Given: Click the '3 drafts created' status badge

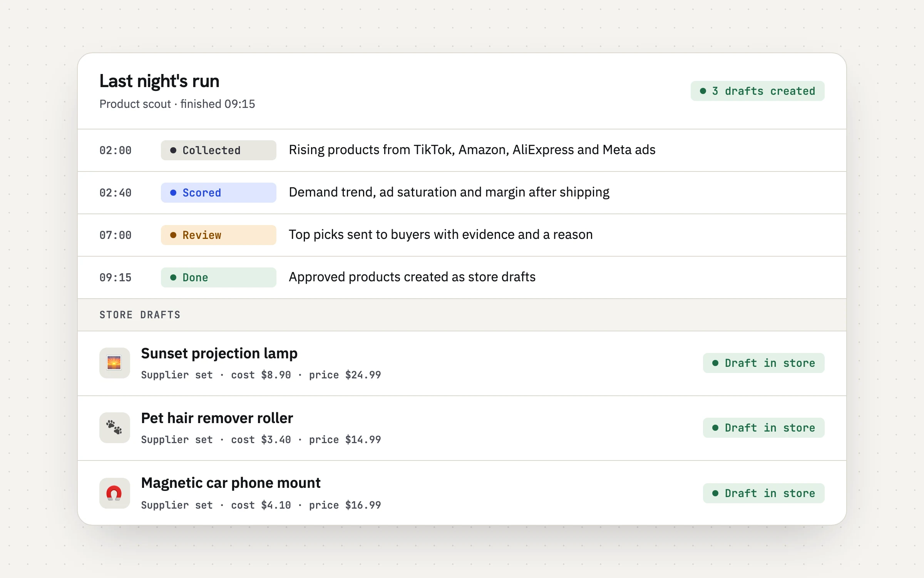Looking at the screenshot, I should click(x=757, y=91).
